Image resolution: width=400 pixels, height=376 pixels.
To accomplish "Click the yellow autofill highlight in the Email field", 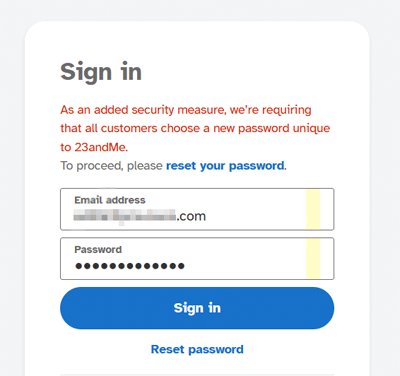I will (313, 209).
